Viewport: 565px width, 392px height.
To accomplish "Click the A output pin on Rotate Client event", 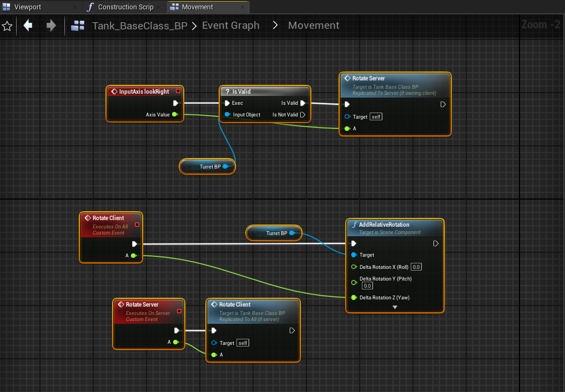I will pos(133,256).
